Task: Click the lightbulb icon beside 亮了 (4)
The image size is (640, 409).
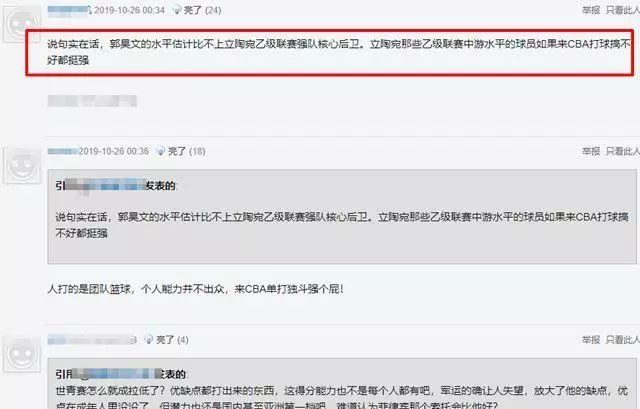Action: 149,340
